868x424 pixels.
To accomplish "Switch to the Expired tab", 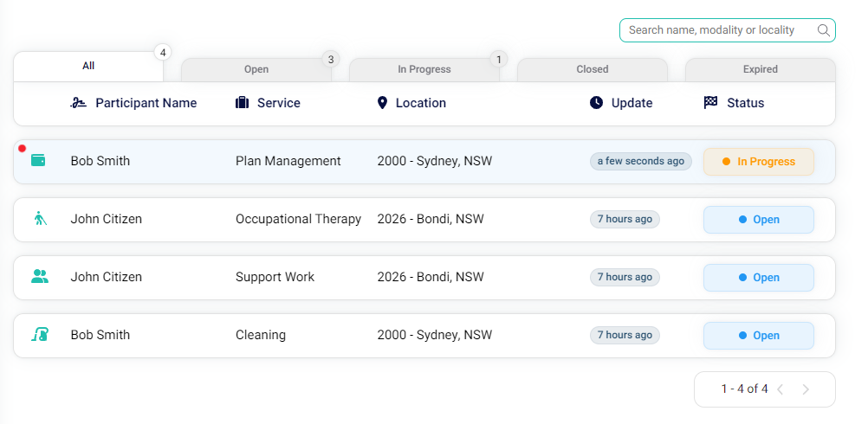I will [761, 69].
